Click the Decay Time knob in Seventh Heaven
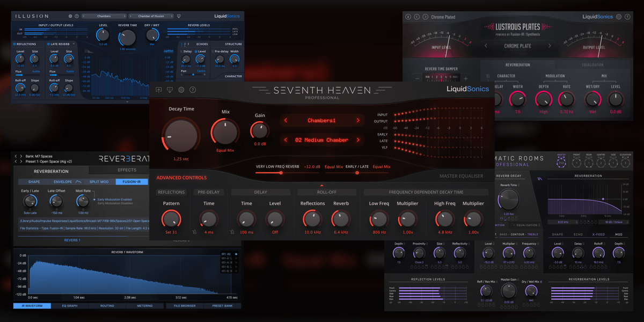This screenshot has height=322, width=644. coord(181,135)
